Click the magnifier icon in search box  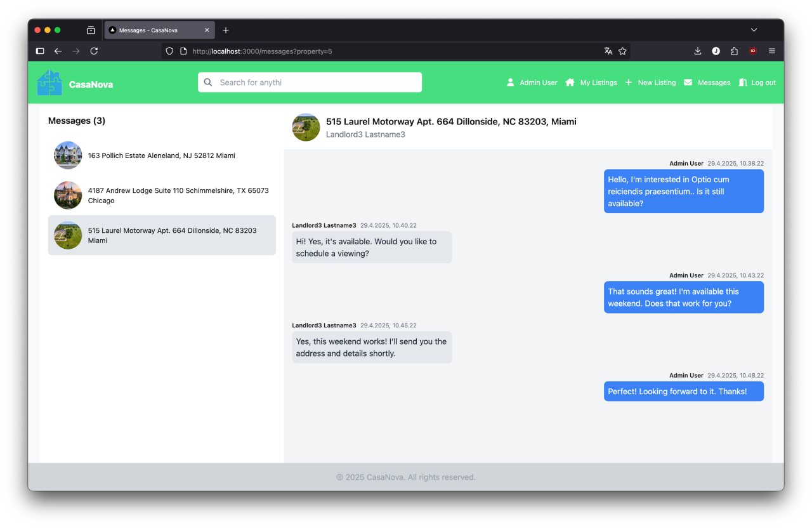(208, 82)
